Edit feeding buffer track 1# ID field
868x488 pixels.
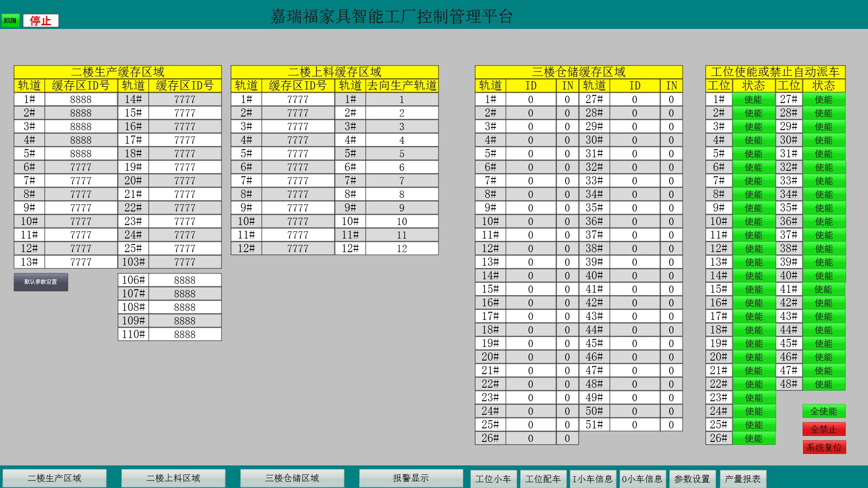[x=298, y=99]
